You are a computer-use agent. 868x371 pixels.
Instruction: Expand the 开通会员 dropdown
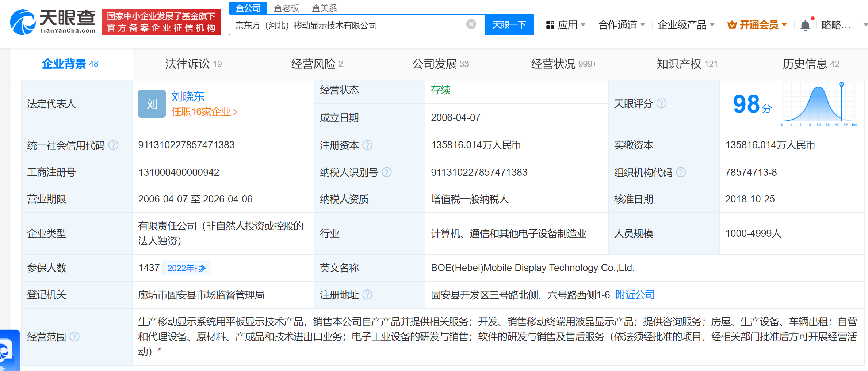pyautogui.click(x=784, y=25)
